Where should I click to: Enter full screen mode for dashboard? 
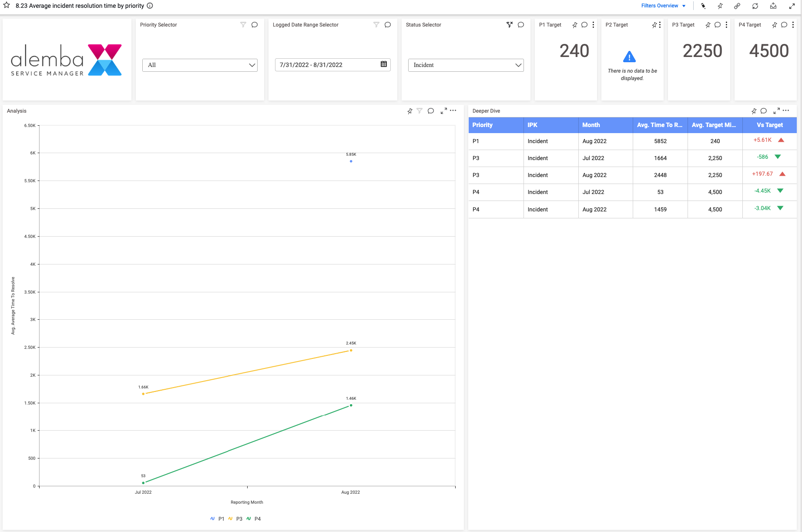[792, 6]
